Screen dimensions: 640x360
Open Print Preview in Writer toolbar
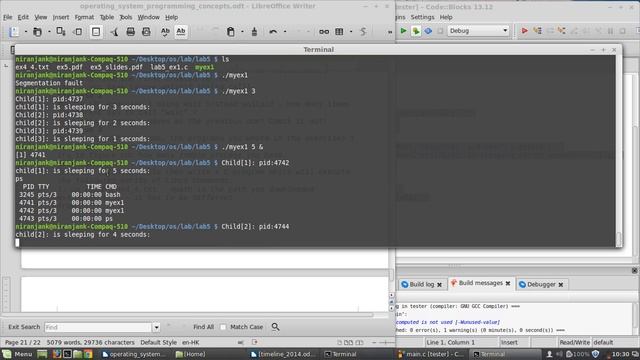point(146,31)
